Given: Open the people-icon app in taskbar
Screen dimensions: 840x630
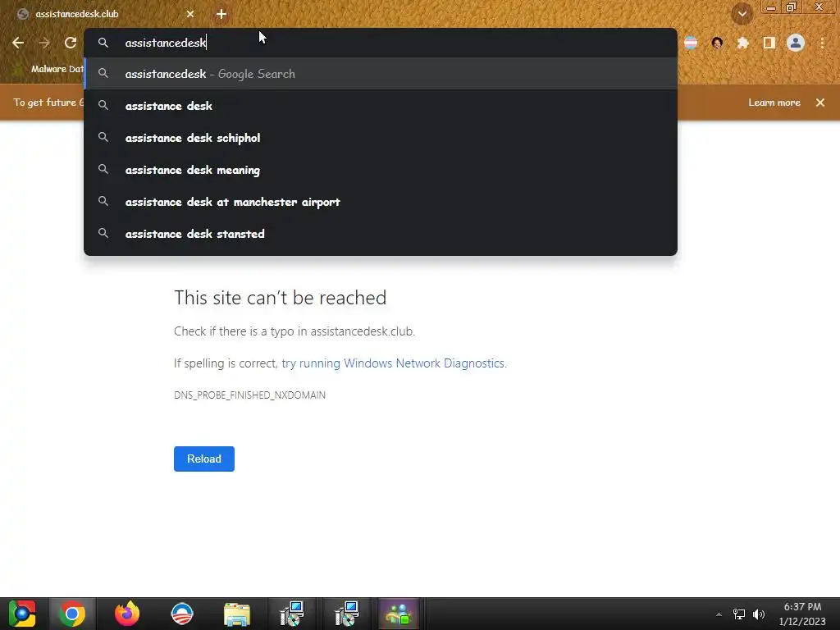Looking at the screenshot, I should tap(399, 614).
